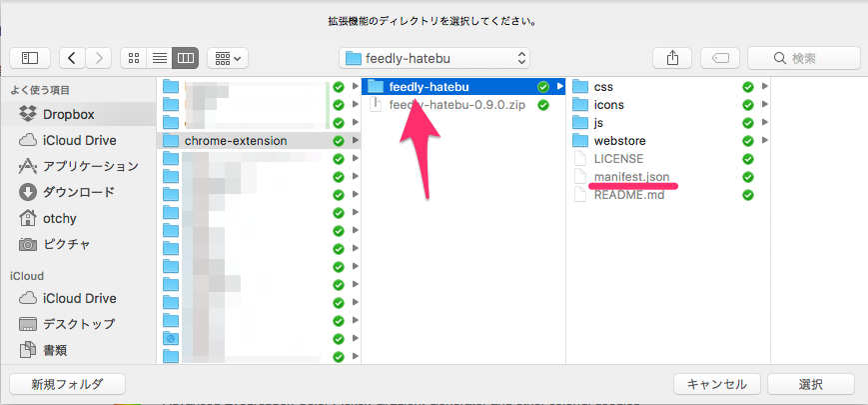The width and height of the screenshot is (868, 405).
Task: Expand the webstore folder arrow
Action: click(x=764, y=141)
